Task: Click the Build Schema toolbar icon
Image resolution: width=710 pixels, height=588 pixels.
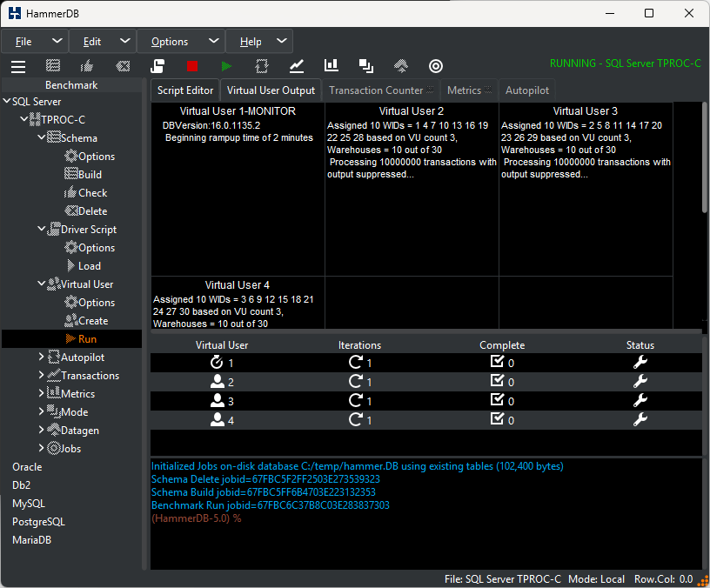Action: 53,66
